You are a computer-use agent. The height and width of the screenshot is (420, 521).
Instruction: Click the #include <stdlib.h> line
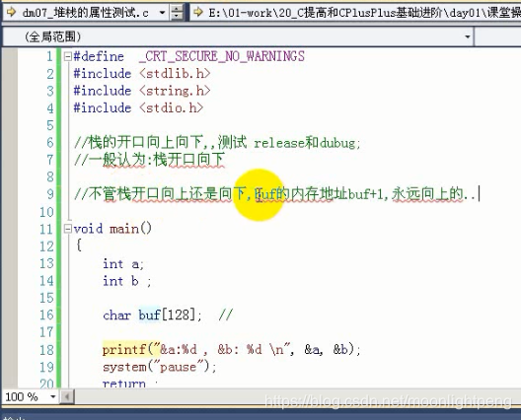coord(142,73)
